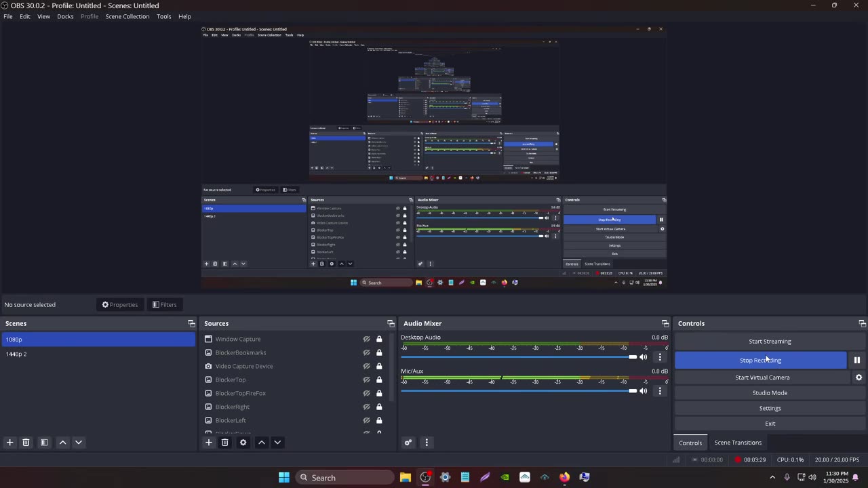Open the File menu
The height and width of the screenshot is (488, 868).
(8, 16)
